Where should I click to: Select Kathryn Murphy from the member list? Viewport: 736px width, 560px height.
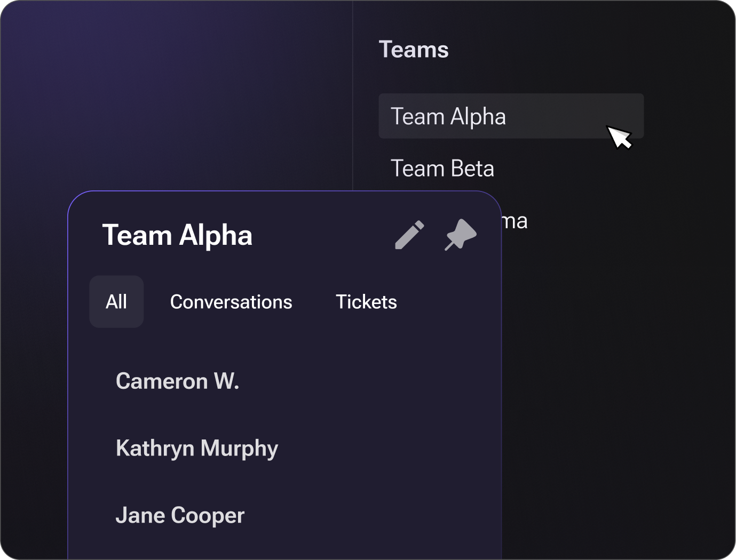tap(197, 449)
